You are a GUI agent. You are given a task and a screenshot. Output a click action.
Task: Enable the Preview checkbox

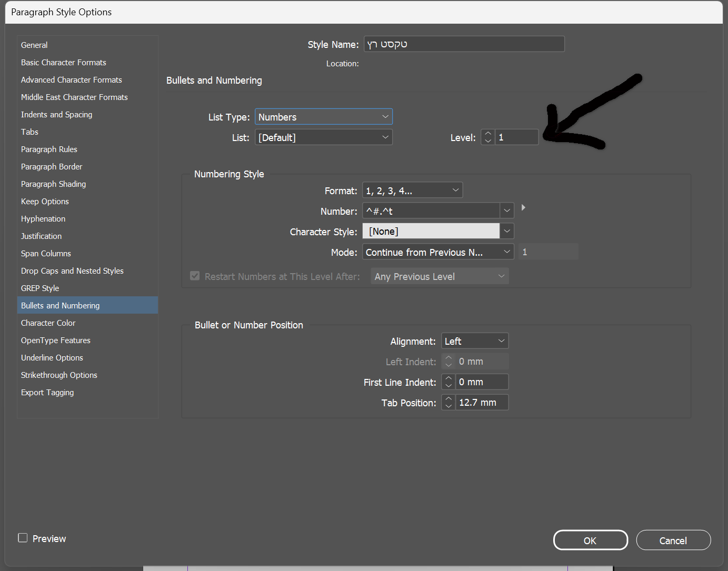(23, 538)
